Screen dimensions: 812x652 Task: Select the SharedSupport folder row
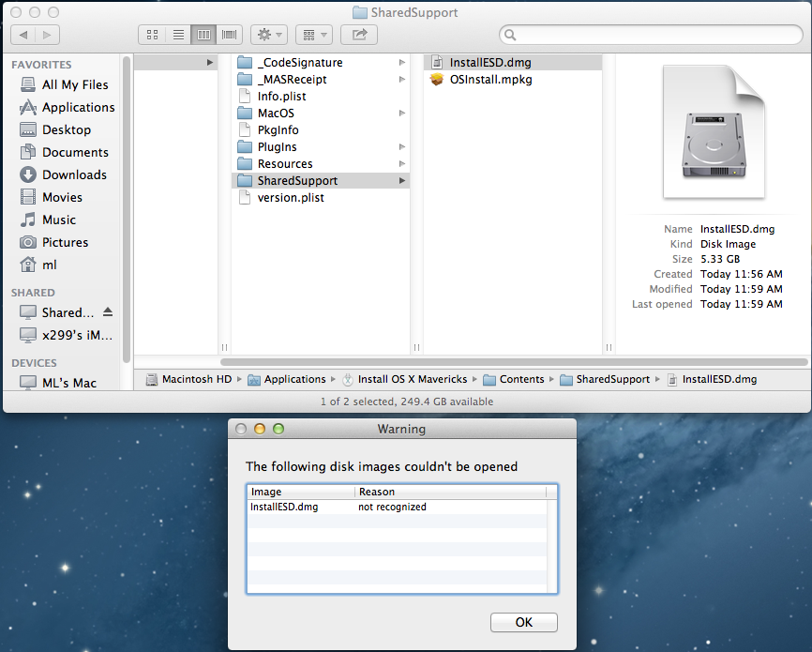pos(320,181)
